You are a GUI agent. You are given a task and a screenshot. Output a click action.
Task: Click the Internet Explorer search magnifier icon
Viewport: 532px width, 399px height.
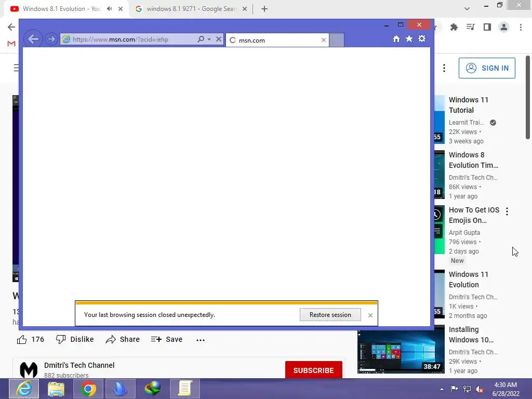click(x=201, y=39)
